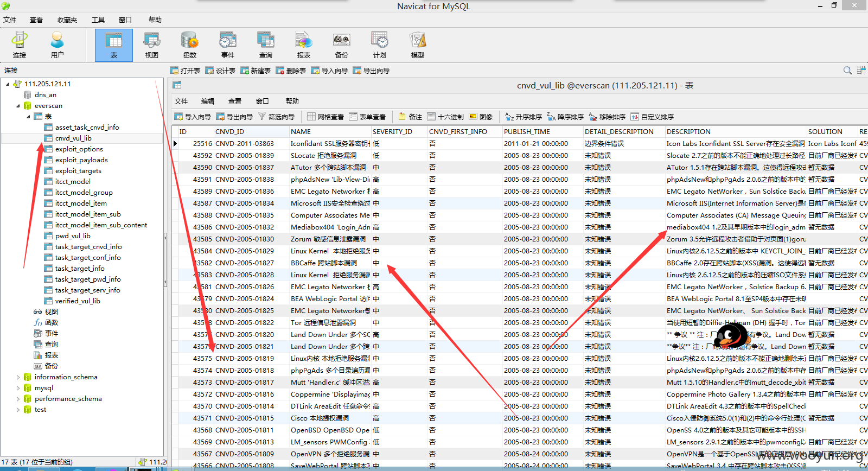Screen dimensions: 868x471
Task: Collapse the 111.205.121.11 connection node
Action: [x=8, y=84]
